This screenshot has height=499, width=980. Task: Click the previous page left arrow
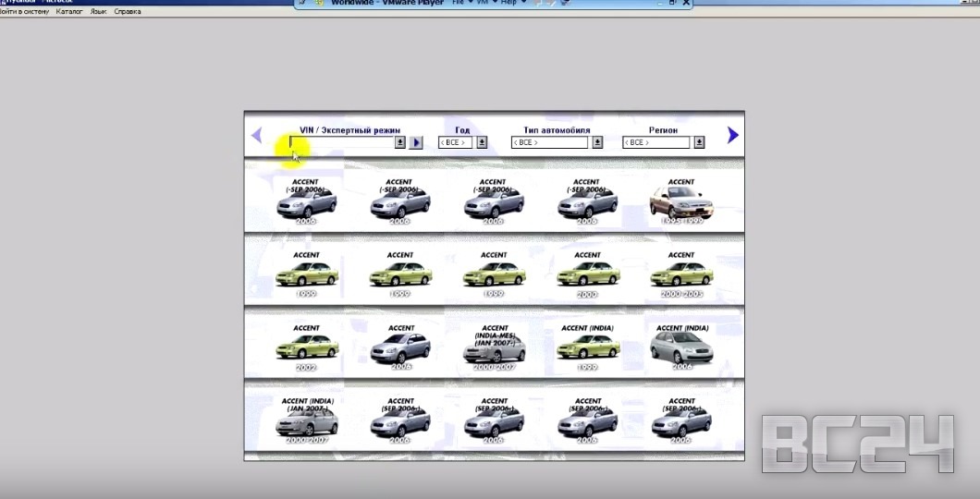[x=257, y=136]
